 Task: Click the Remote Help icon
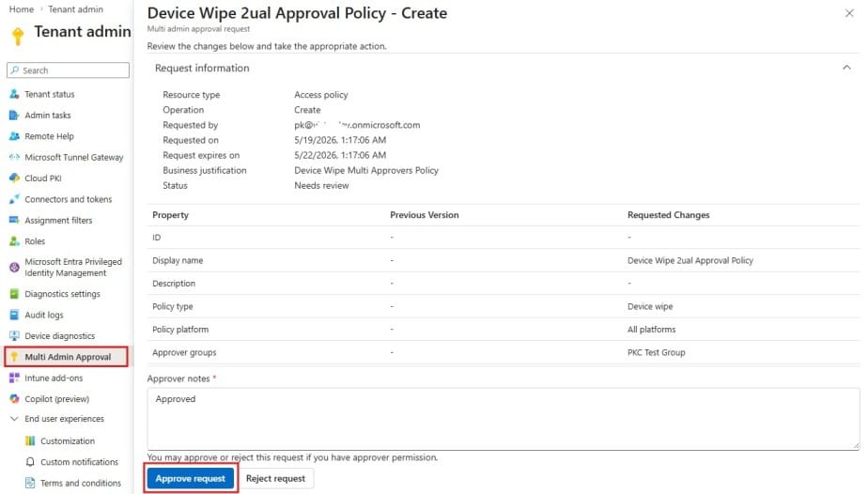[14, 136]
